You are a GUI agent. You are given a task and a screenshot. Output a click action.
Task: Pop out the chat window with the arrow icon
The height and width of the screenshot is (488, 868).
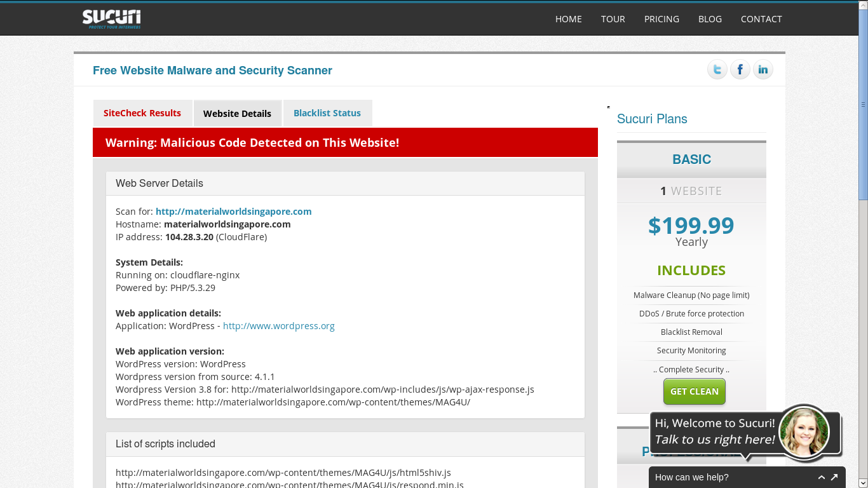click(x=834, y=477)
